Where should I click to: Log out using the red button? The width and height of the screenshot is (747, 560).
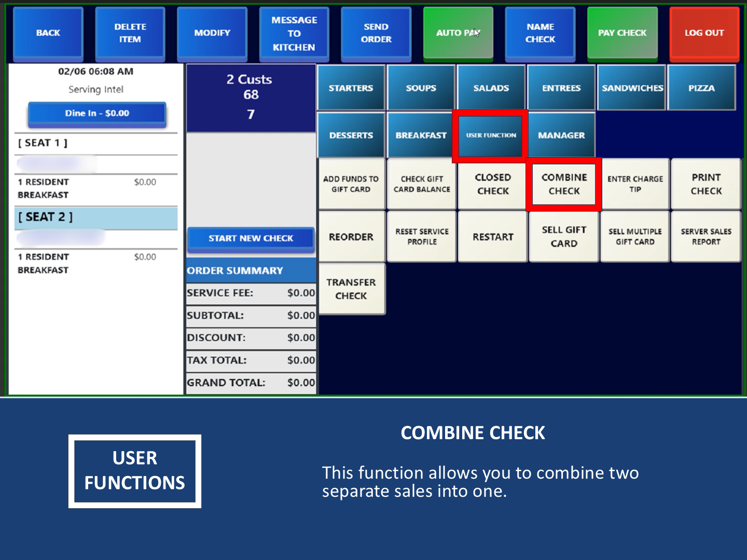pyautogui.click(x=703, y=33)
